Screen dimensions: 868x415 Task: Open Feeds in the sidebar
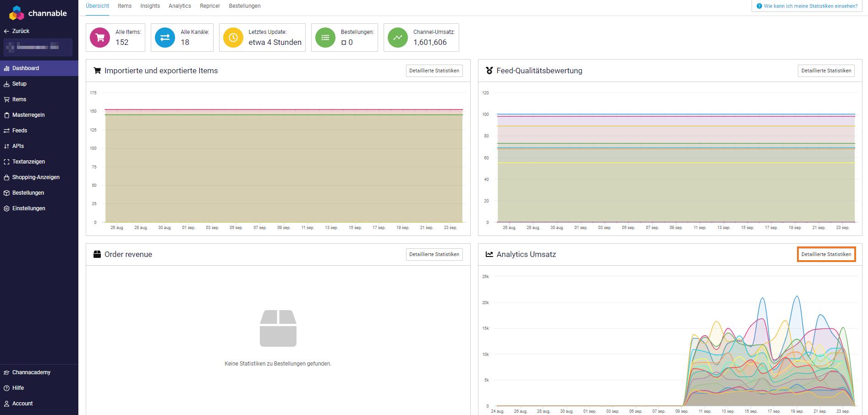[39, 131]
